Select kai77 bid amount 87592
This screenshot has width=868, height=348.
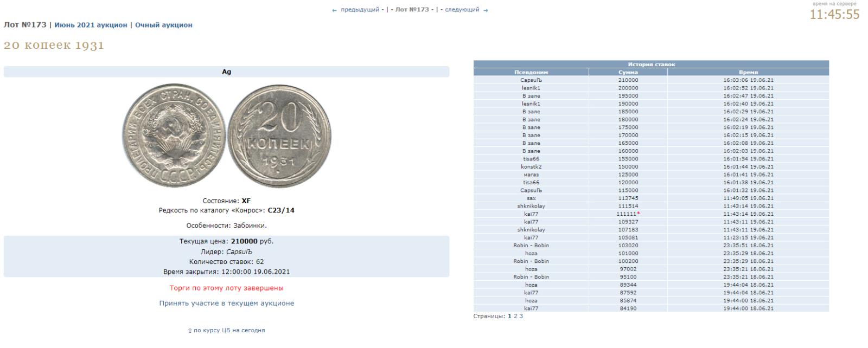pyautogui.click(x=628, y=292)
